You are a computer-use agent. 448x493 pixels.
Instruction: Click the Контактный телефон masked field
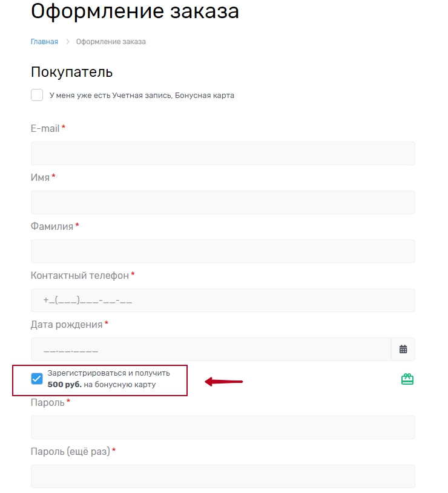point(223,301)
